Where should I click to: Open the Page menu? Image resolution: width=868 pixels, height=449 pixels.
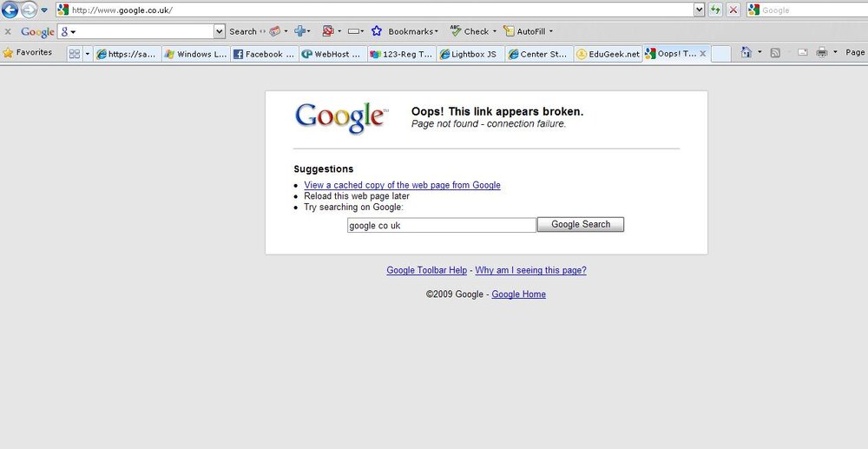click(855, 53)
